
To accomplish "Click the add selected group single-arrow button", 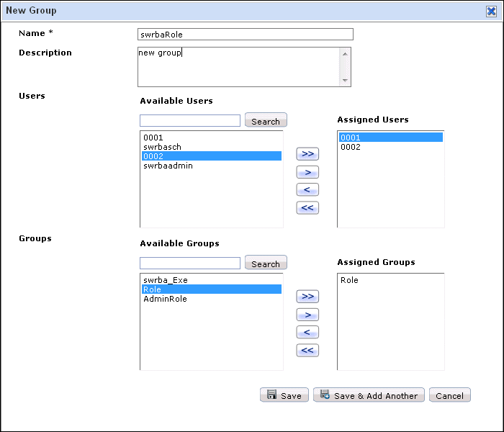I will pyautogui.click(x=307, y=315).
